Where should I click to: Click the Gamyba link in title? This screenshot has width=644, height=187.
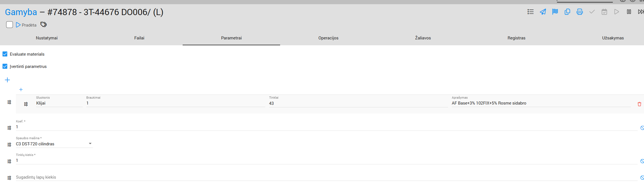click(x=21, y=12)
